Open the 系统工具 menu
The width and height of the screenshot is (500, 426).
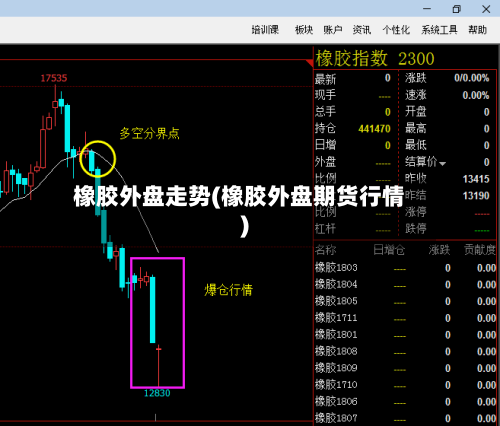[x=439, y=30]
